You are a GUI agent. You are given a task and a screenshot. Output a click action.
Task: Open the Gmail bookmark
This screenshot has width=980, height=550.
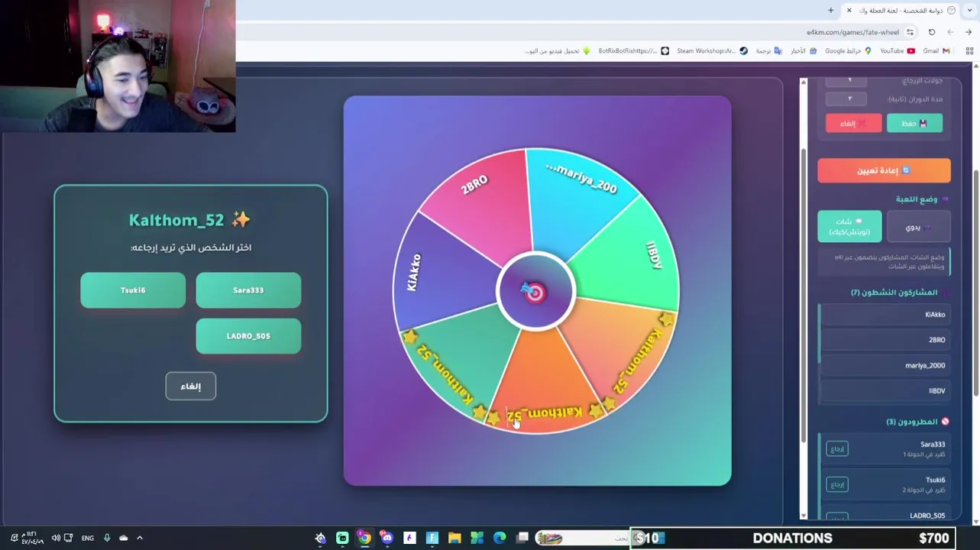pyautogui.click(x=936, y=51)
